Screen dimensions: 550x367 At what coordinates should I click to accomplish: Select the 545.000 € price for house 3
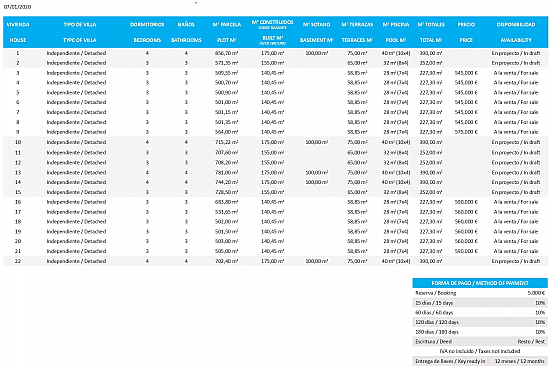466,73
